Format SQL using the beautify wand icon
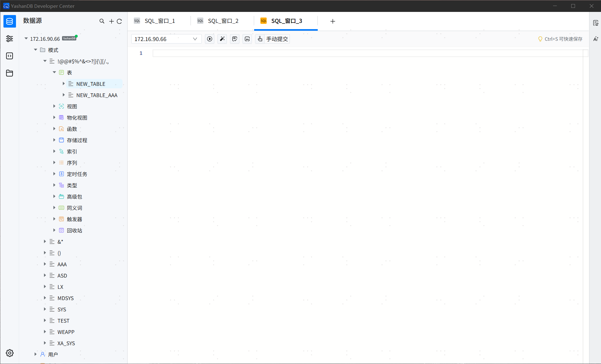 pos(222,39)
